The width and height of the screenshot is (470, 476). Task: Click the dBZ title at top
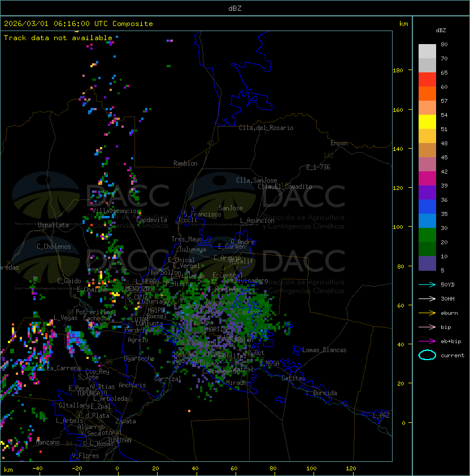(x=234, y=8)
